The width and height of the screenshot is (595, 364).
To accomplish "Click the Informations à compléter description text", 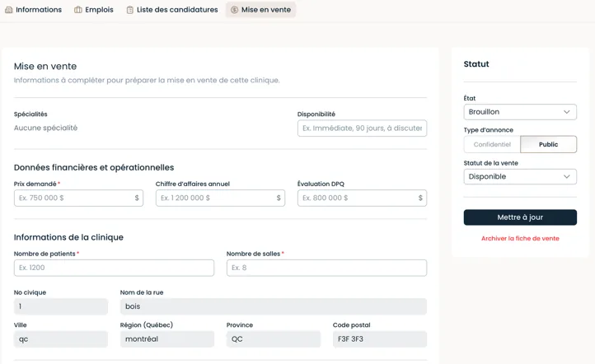I will [147, 81].
